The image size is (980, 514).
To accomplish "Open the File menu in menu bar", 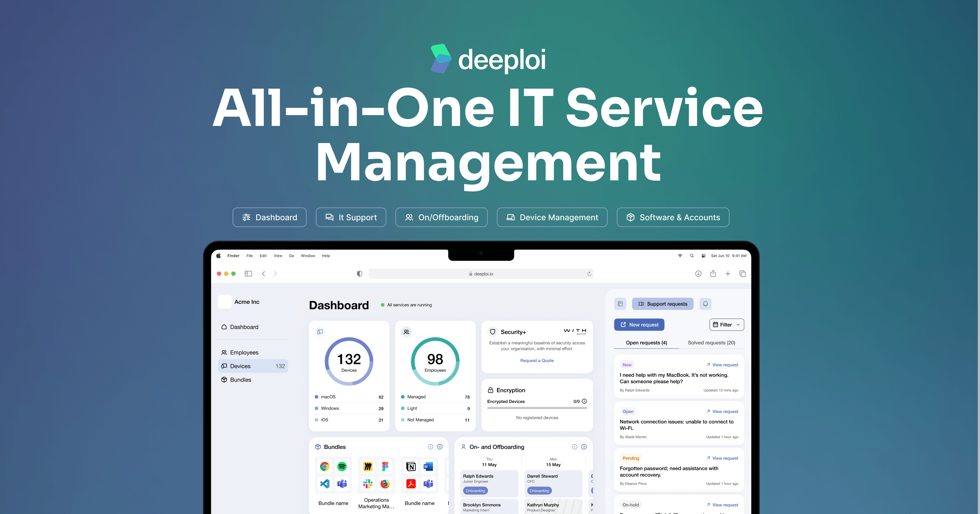I will pos(250,256).
